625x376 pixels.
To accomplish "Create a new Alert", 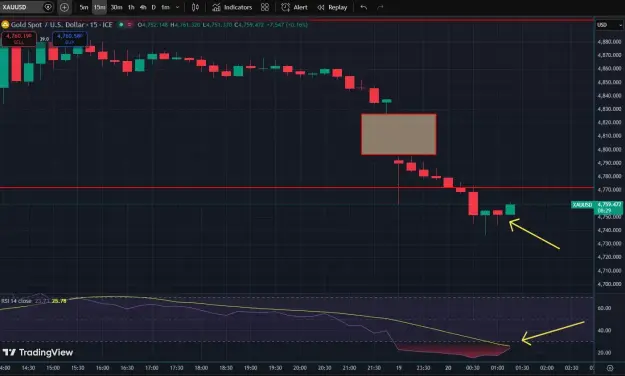I will tap(295, 7).
